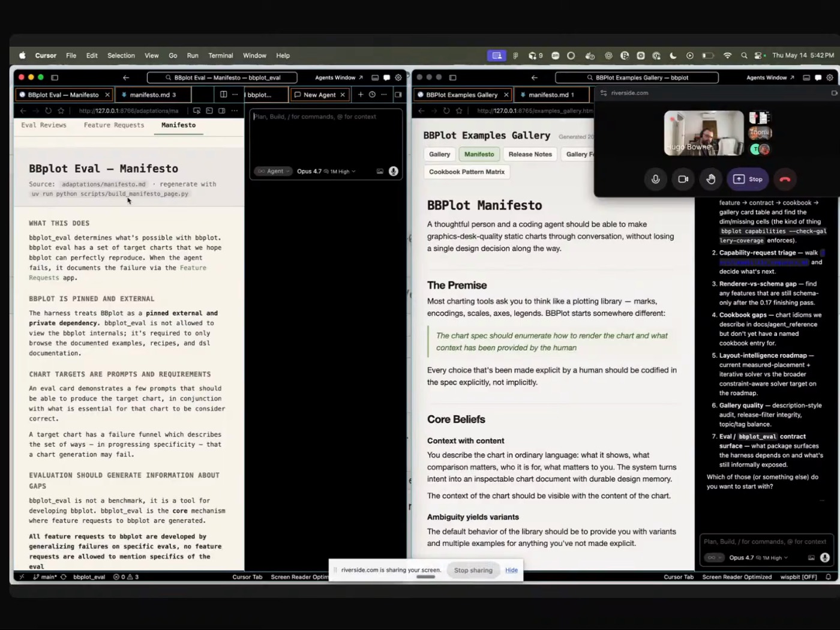Open console icon in left browser toolbar
The width and height of the screenshot is (840, 630).
pos(209,110)
